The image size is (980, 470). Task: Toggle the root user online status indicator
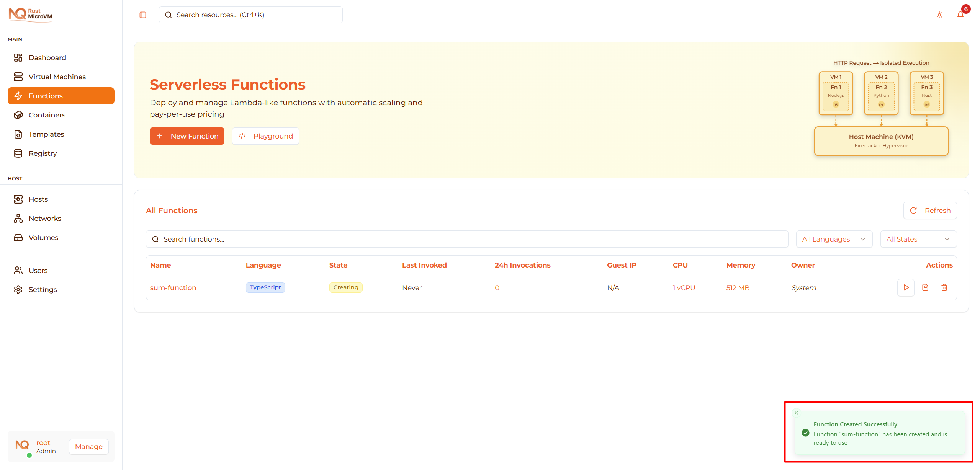click(29, 455)
